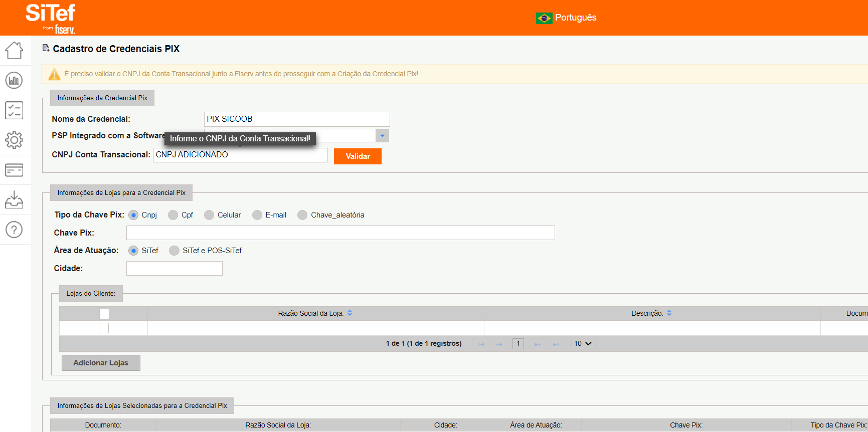Sort by Descrição column arrows
This screenshot has width=868, height=432.
669,313
